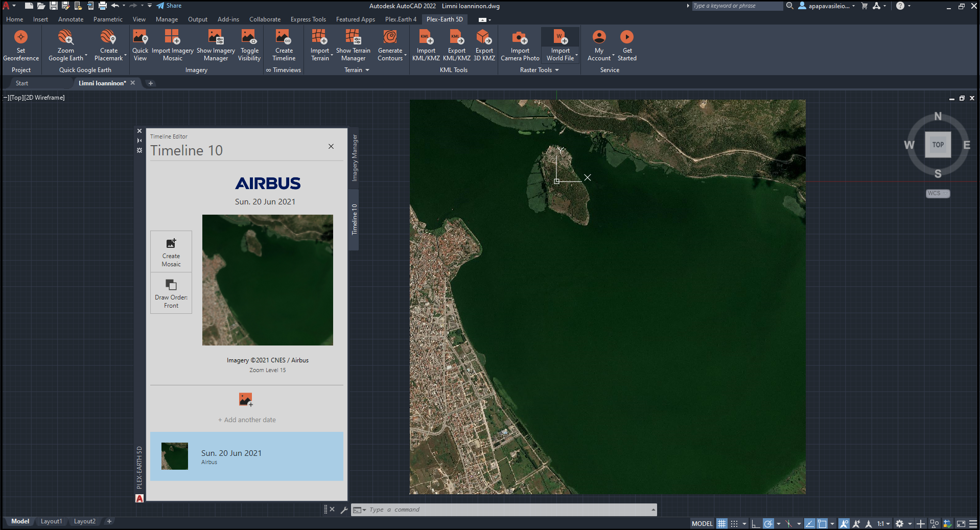This screenshot has height=530, width=980.
Task: Click + Add another date
Action: tap(247, 420)
